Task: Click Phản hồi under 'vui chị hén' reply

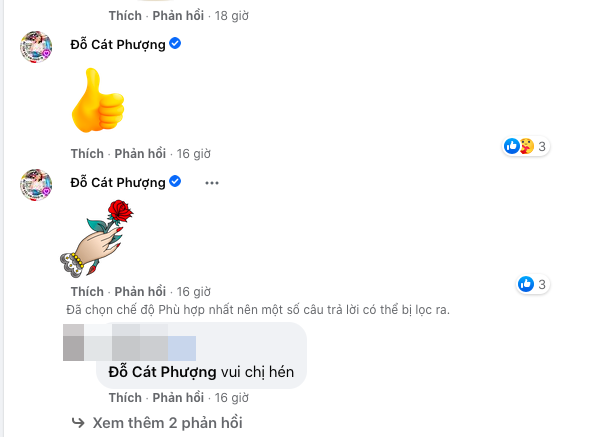Action: point(178,398)
